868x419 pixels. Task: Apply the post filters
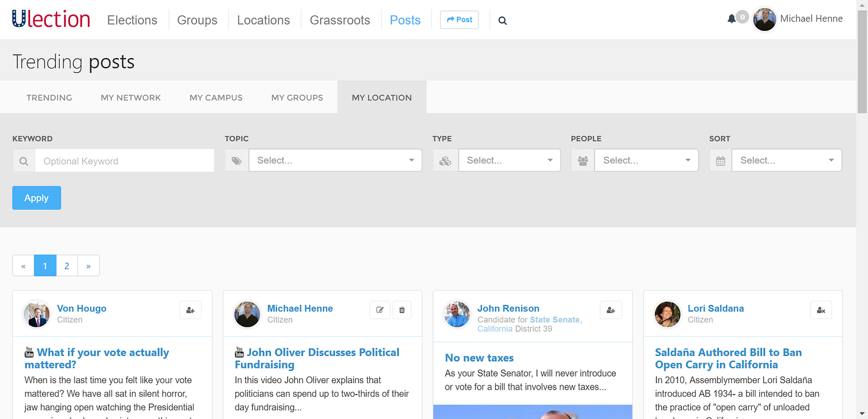tap(37, 198)
